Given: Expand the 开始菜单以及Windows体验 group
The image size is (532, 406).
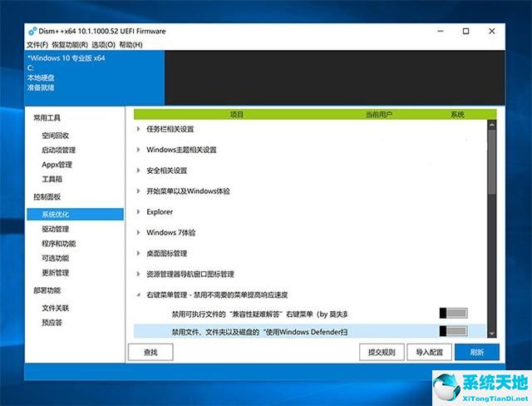Looking at the screenshot, I should [138, 191].
